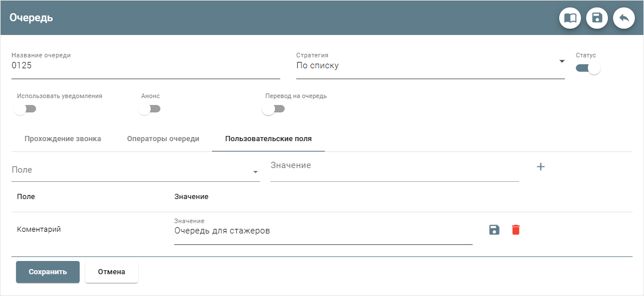The image size is (644, 296).
Task: Enable Использовать уведомления switch
Action: (x=25, y=109)
